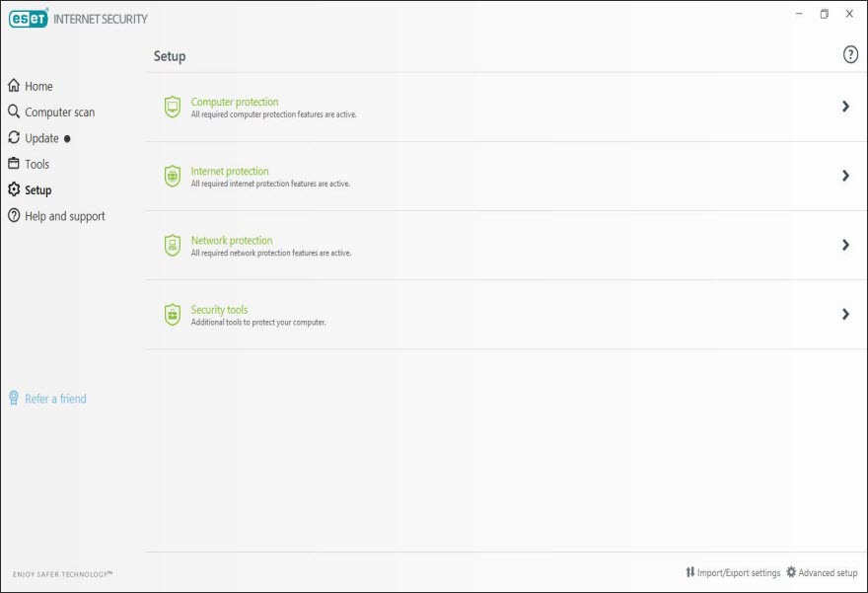868x593 pixels.
Task: Expand Computer protection with its chevron
Action: point(845,107)
